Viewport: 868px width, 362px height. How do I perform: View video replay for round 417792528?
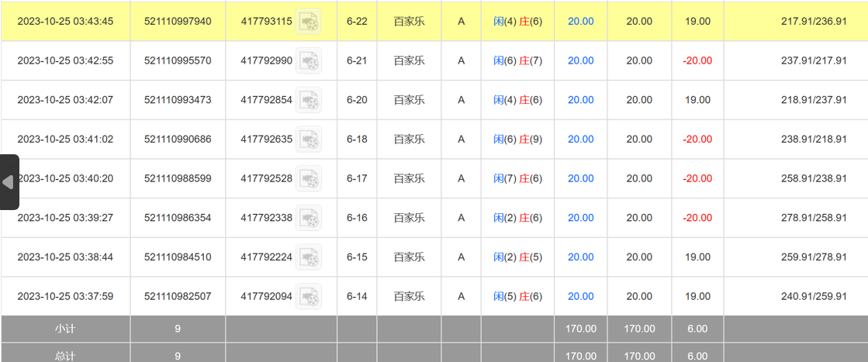click(x=309, y=178)
